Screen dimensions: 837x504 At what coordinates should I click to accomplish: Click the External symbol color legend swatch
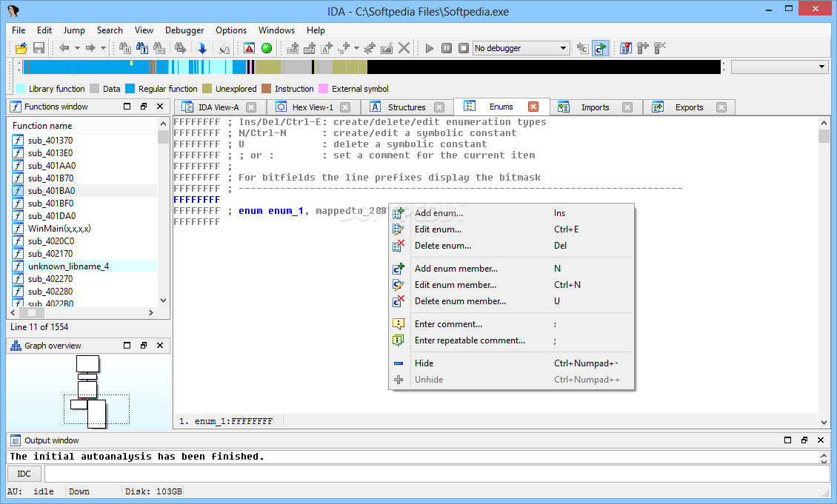323,89
